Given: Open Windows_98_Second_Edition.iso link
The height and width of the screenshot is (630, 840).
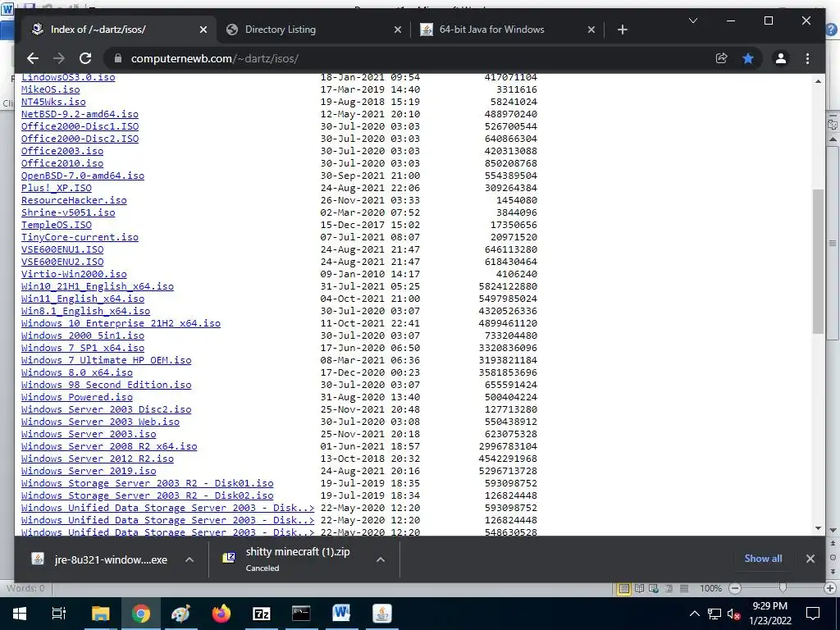Looking at the screenshot, I should [106, 386].
